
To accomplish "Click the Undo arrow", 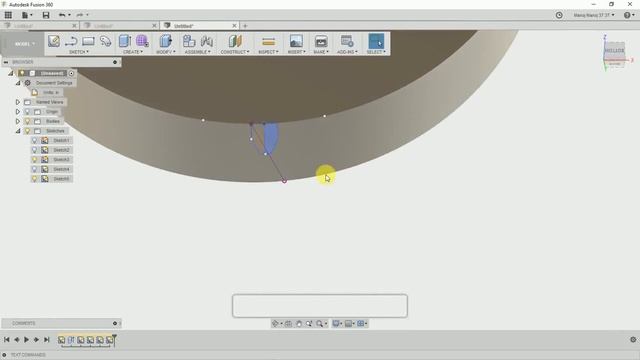I will click(x=62, y=15).
